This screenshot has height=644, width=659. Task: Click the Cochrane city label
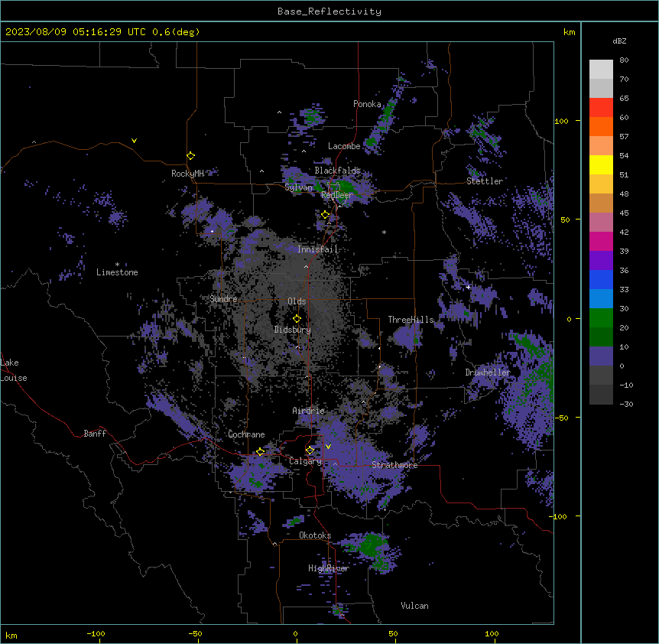pos(246,434)
